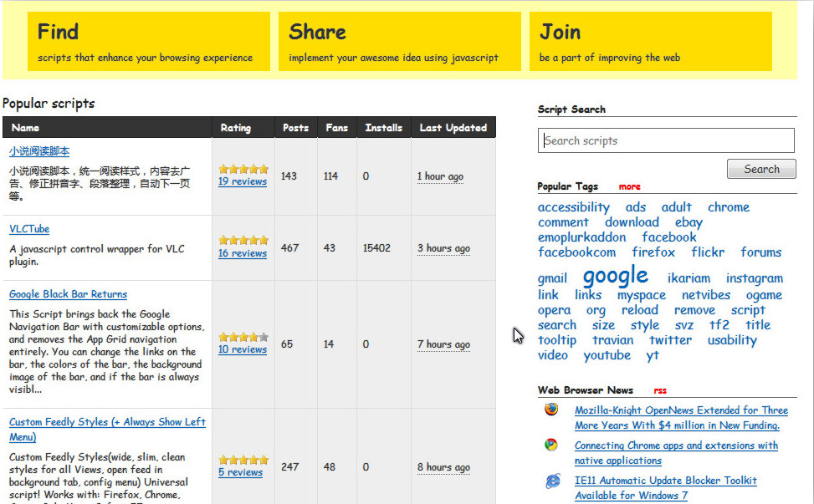The image size is (814, 504).
Task: Select the youtube tag
Action: (x=607, y=355)
